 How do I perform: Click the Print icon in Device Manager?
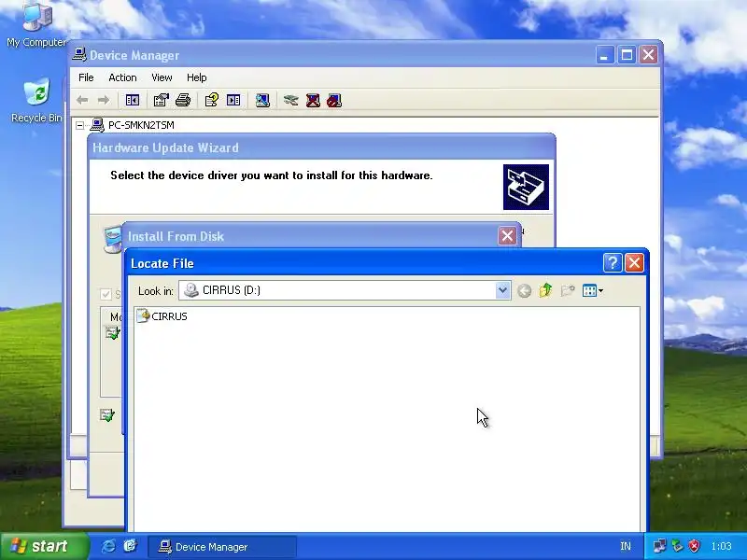click(183, 100)
